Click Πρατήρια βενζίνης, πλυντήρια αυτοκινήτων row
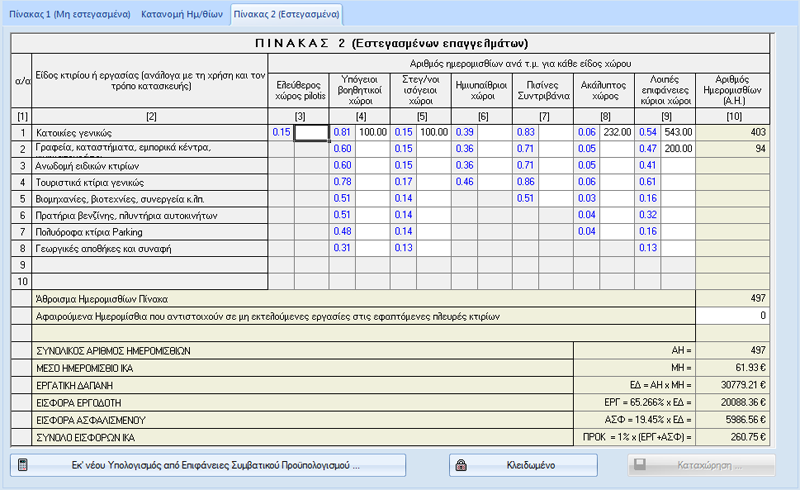The height and width of the screenshot is (490, 800). [149, 215]
